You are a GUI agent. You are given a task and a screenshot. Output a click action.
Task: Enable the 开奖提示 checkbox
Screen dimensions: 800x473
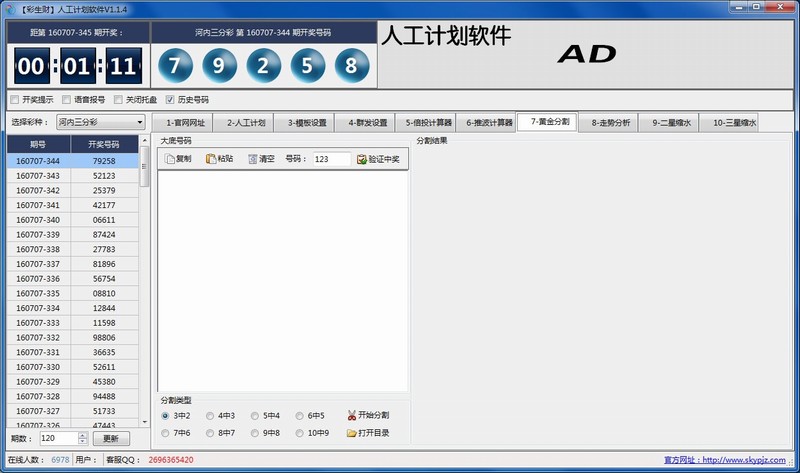pyautogui.click(x=14, y=100)
